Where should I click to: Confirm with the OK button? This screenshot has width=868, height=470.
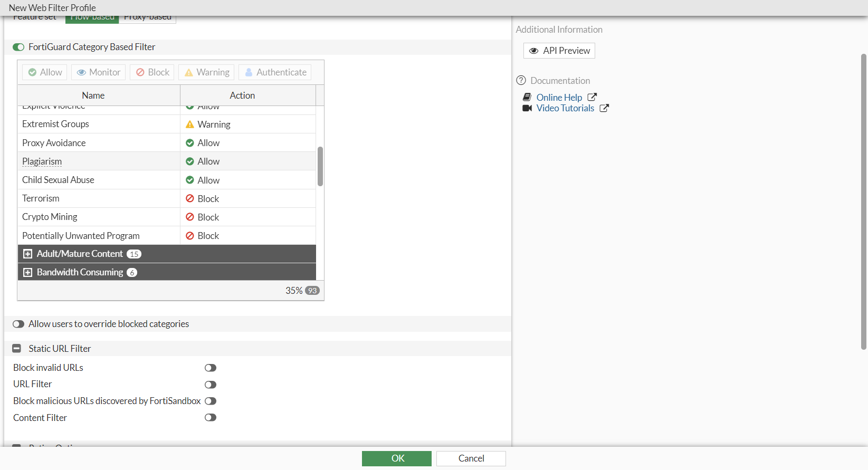pyautogui.click(x=397, y=458)
